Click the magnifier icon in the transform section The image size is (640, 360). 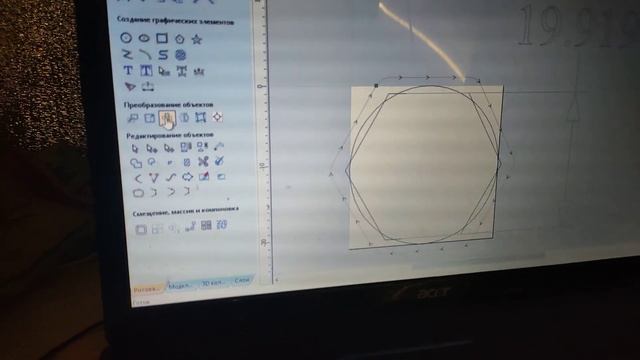pos(133,118)
